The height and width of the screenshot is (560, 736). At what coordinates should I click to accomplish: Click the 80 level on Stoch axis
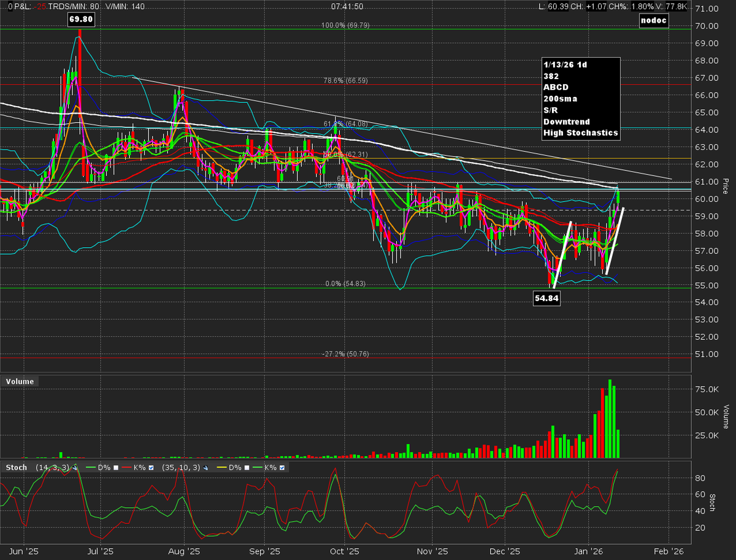click(700, 477)
